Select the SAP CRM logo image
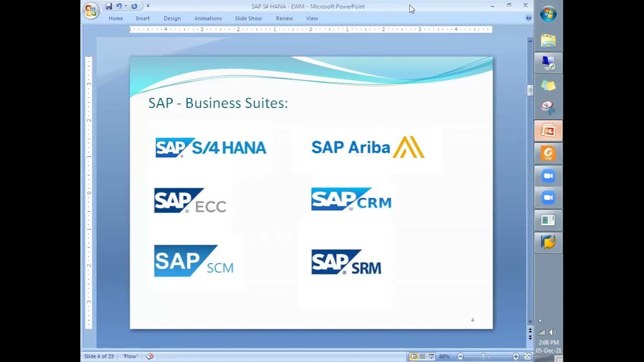 tap(351, 199)
